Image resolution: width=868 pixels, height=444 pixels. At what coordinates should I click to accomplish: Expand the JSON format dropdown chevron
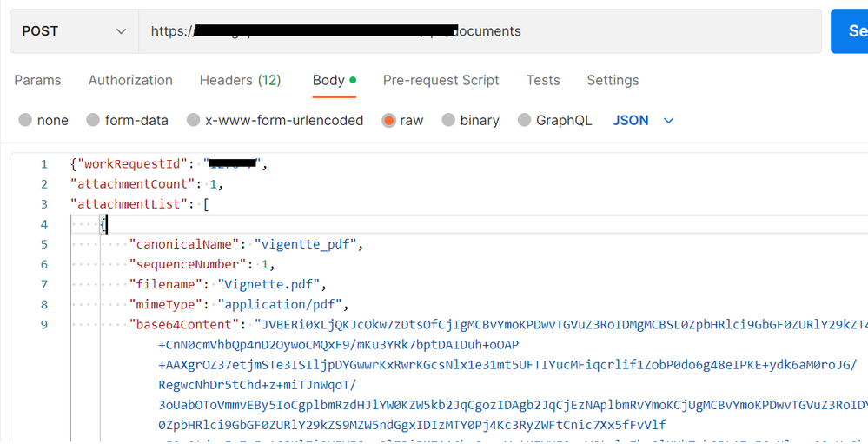coord(668,121)
